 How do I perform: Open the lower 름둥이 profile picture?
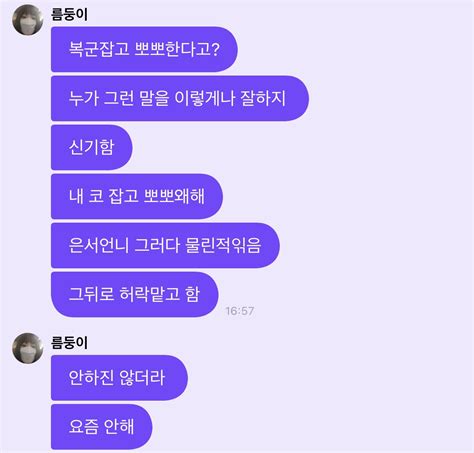(28, 348)
